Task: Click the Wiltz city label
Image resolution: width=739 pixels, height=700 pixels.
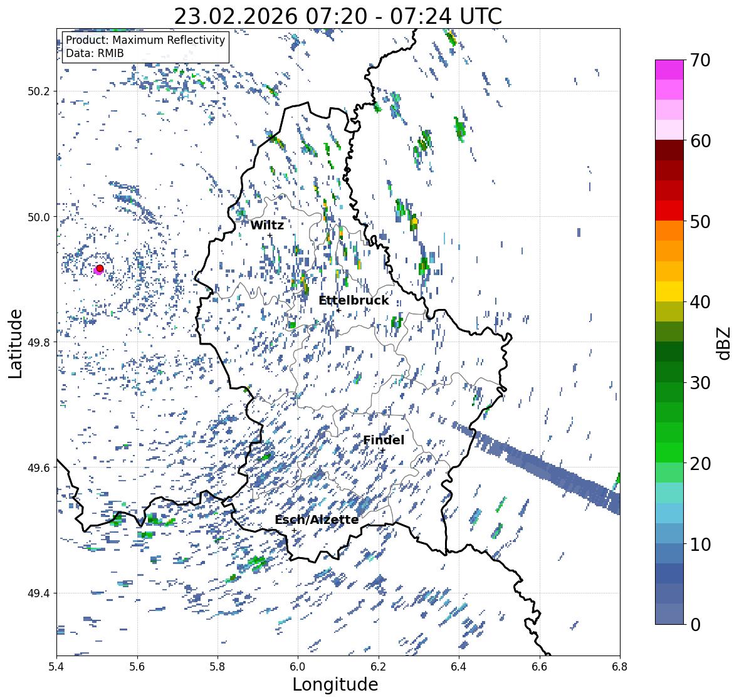Action: click(x=267, y=225)
